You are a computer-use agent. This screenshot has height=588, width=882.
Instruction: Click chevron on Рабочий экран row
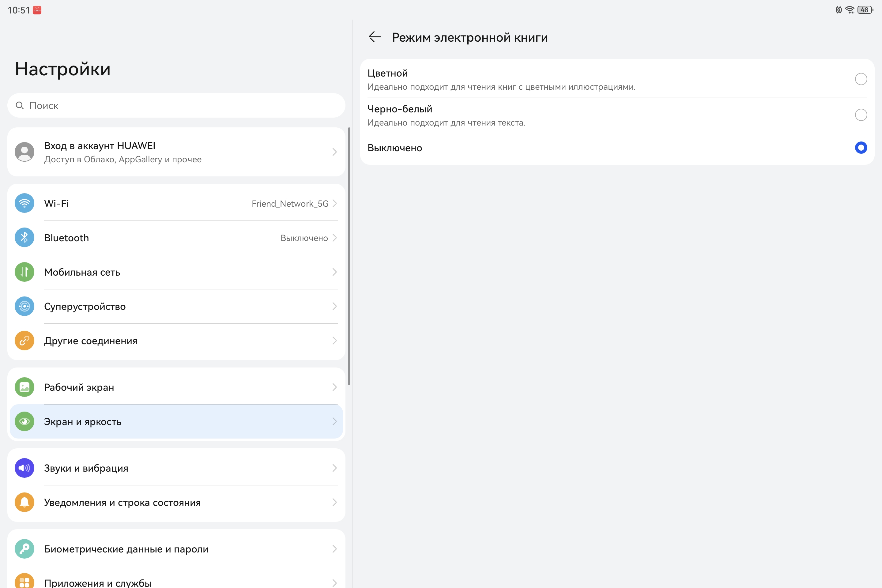[334, 387]
